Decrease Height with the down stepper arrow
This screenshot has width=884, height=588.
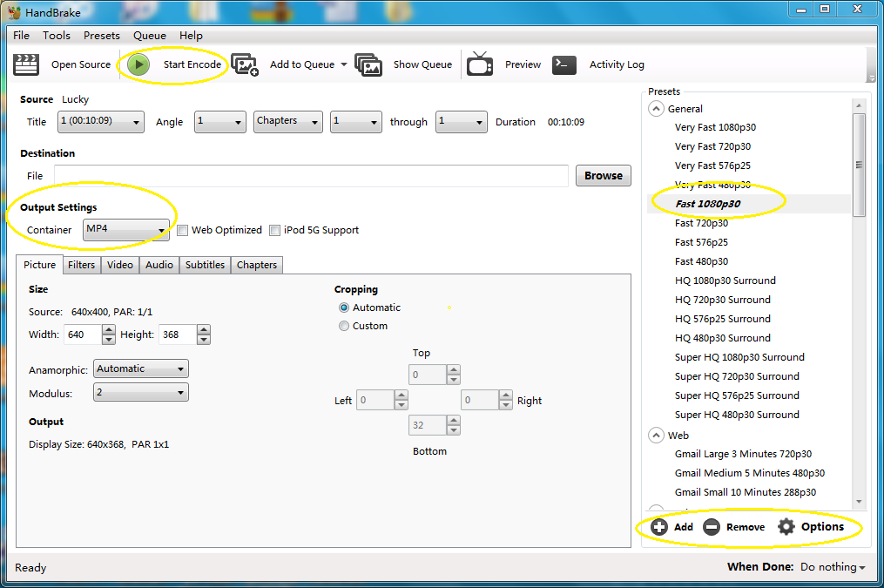[204, 340]
